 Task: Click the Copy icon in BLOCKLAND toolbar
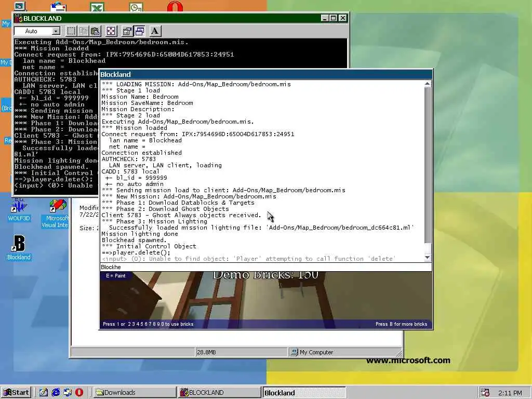(83, 31)
